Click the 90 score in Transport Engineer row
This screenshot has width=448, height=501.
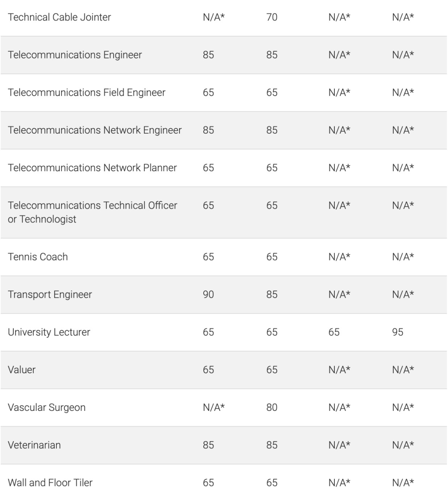[x=208, y=294]
